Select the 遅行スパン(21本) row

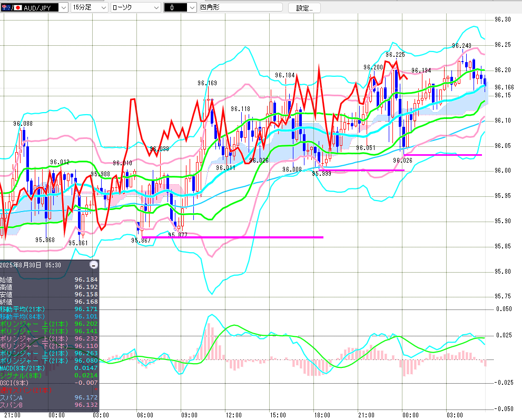click(x=50, y=390)
